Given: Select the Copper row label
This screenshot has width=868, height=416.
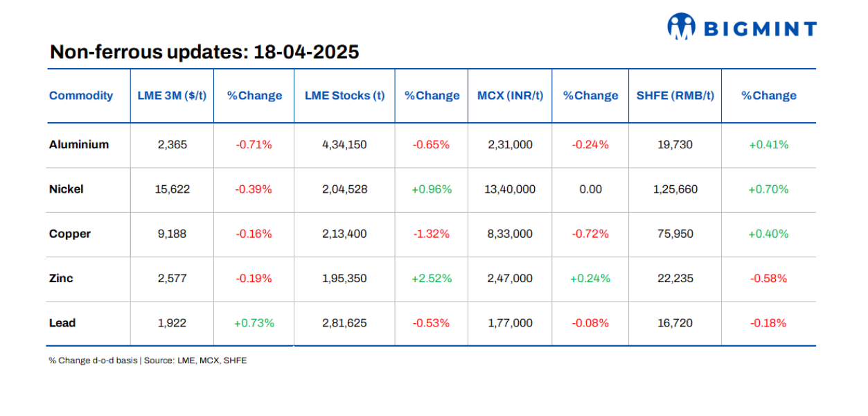Looking at the screenshot, I should [x=70, y=234].
